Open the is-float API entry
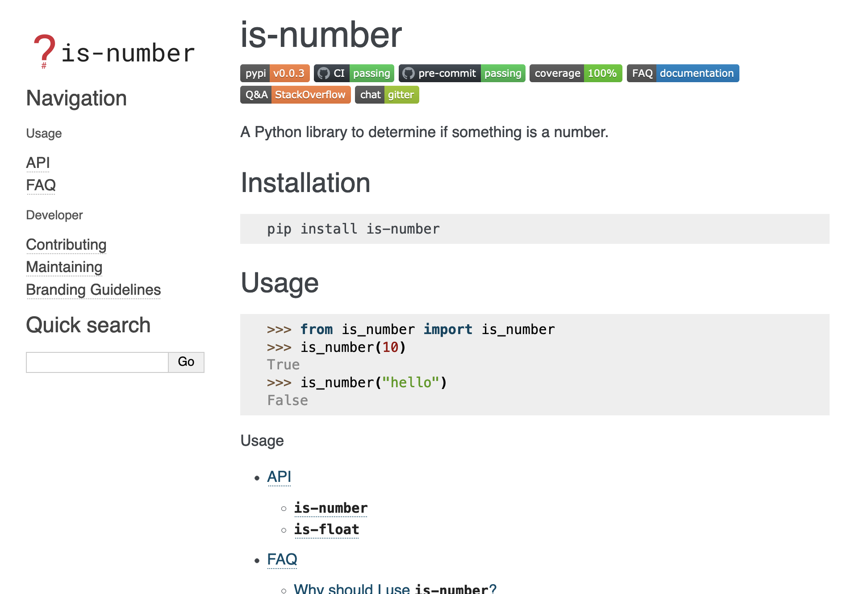 tap(326, 529)
